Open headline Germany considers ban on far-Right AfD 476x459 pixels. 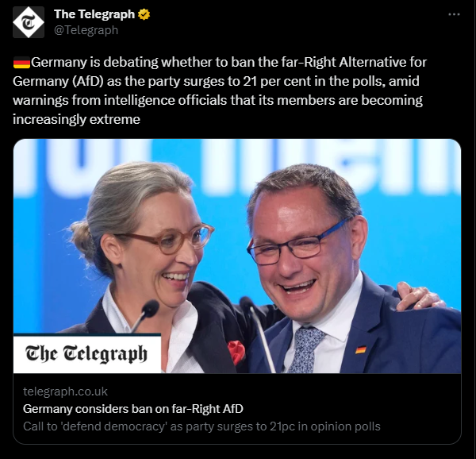coord(133,409)
